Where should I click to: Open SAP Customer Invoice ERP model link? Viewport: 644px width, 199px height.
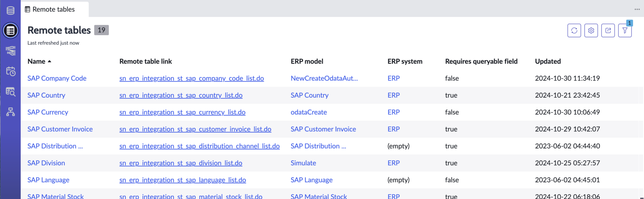323,129
